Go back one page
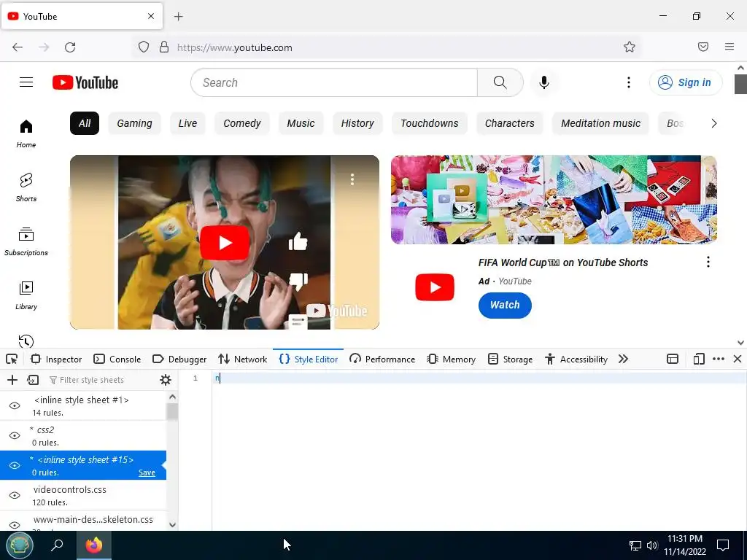 pyautogui.click(x=18, y=47)
